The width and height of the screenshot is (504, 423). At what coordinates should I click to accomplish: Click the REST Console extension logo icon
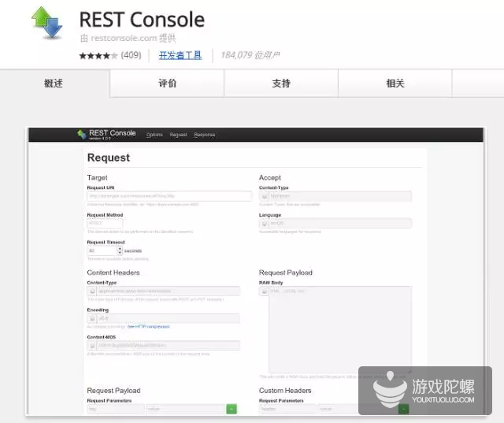47,23
